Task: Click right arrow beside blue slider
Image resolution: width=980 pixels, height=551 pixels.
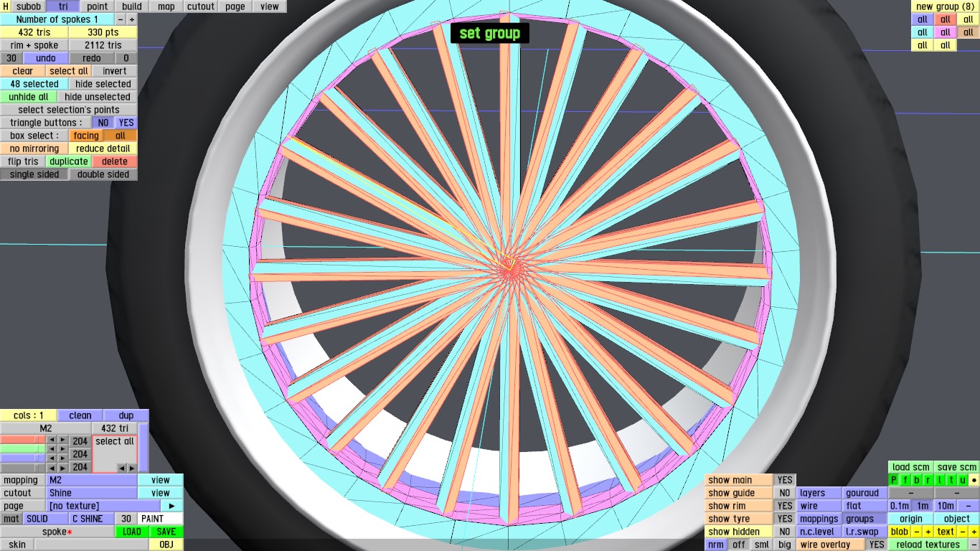Action: pos(63,458)
